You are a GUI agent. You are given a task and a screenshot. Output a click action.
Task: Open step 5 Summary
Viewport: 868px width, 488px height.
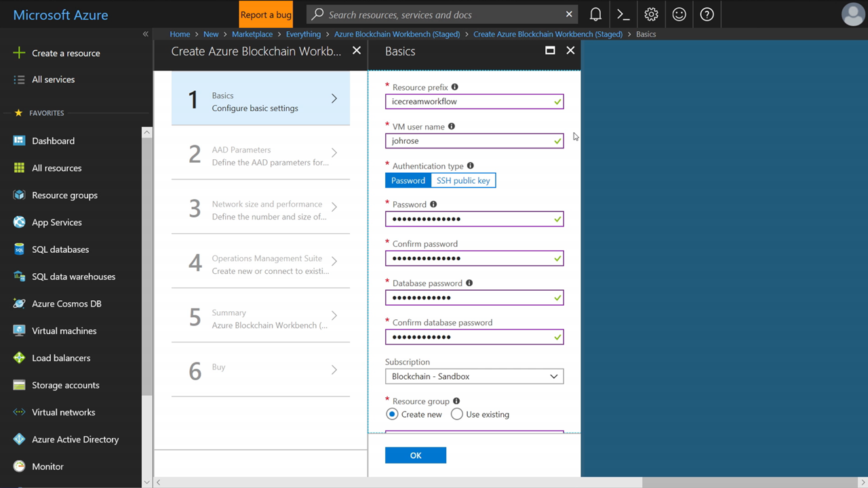tap(260, 315)
